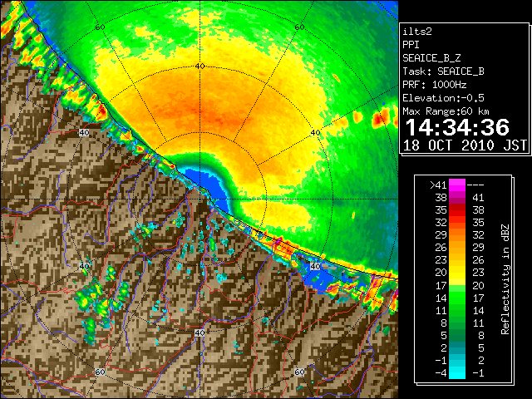Click the 40 range label directly north of radar
The width and height of the screenshot is (532, 399).
coord(199,66)
